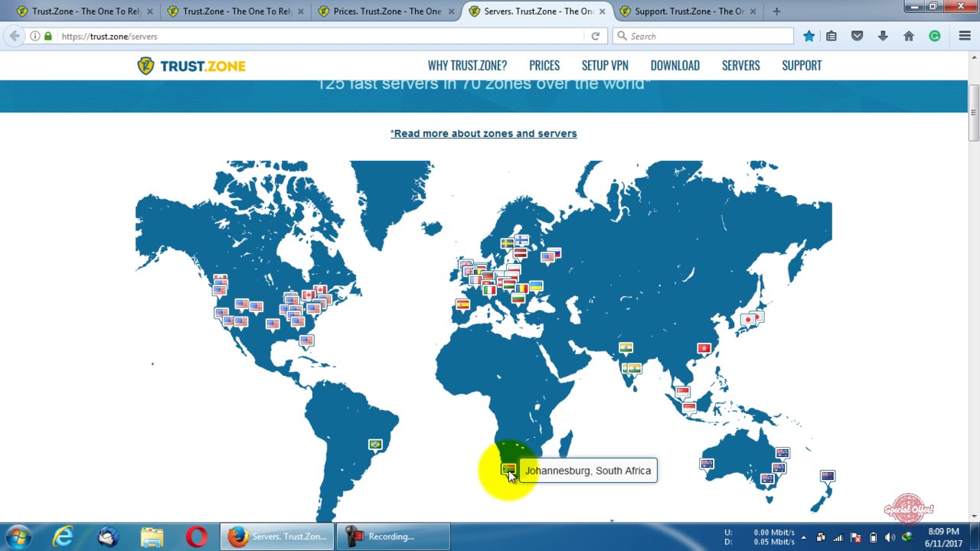Viewport: 980px width, 551px height.
Task: Click the Japan flag marker
Action: (748, 320)
